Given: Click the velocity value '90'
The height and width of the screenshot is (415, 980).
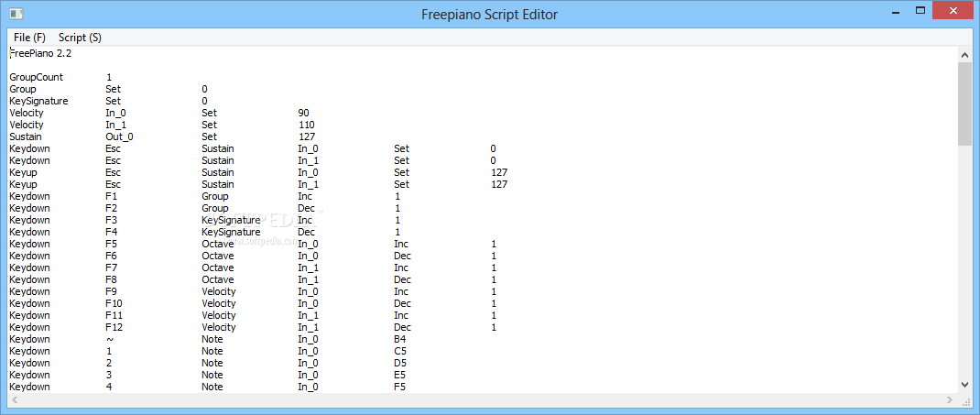Looking at the screenshot, I should [304, 113].
